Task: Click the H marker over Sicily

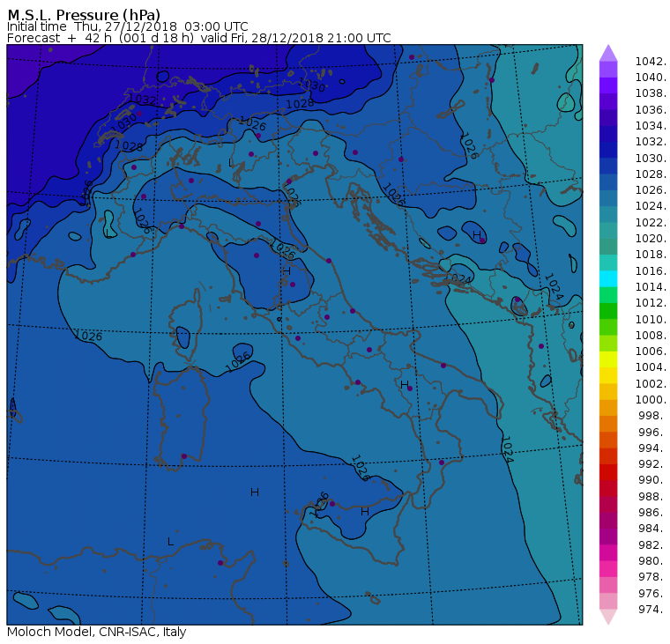Action: (x=364, y=511)
